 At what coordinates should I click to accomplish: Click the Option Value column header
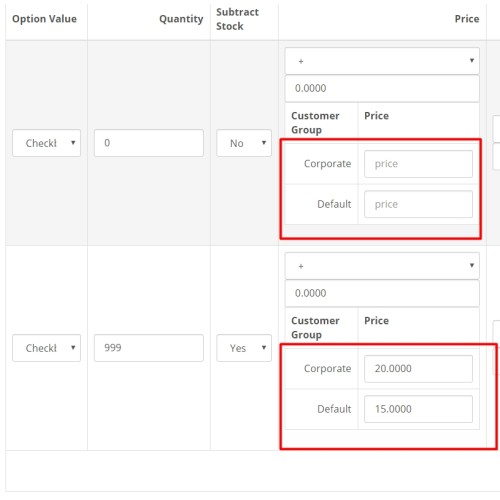[x=44, y=19]
